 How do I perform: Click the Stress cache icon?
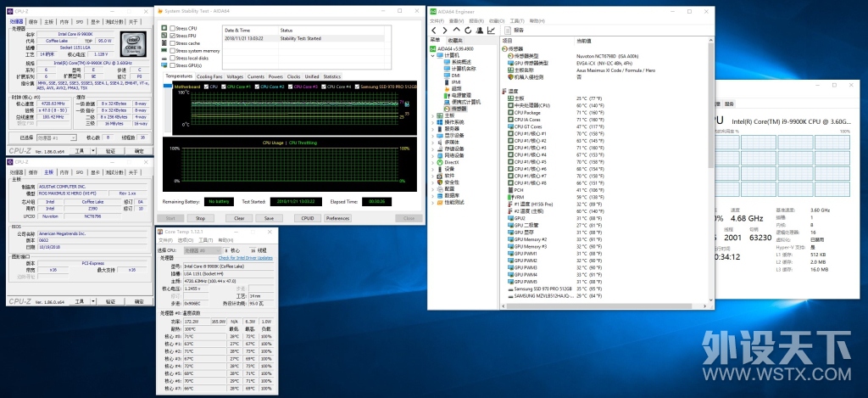[x=164, y=43]
